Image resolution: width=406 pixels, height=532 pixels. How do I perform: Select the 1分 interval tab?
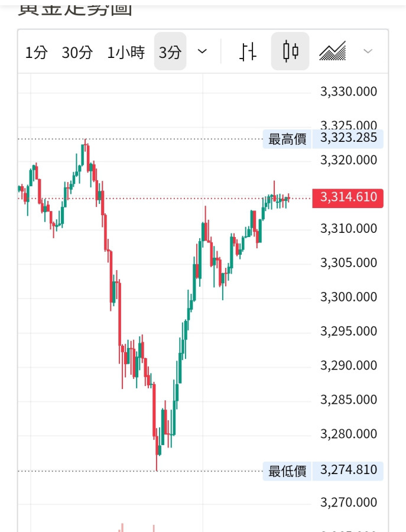[x=36, y=53]
